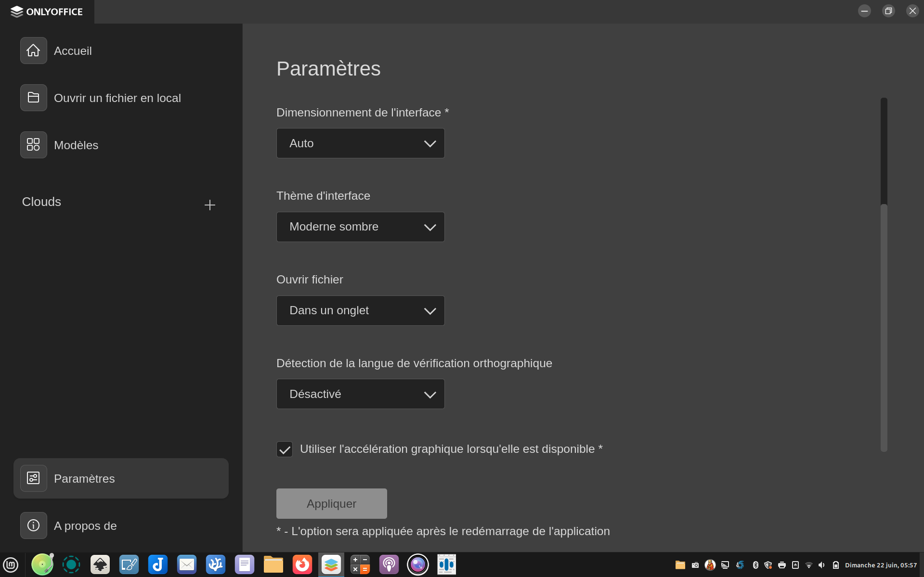Open the Modèles templates icon
924x577 pixels.
[33, 145]
